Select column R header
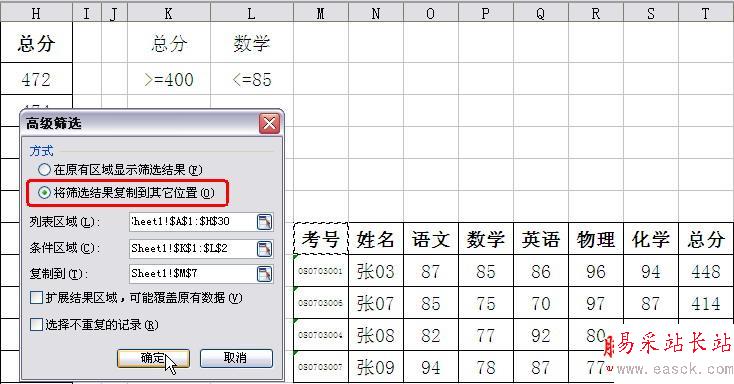This screenshot has height=384, width=734. [596, 14]
